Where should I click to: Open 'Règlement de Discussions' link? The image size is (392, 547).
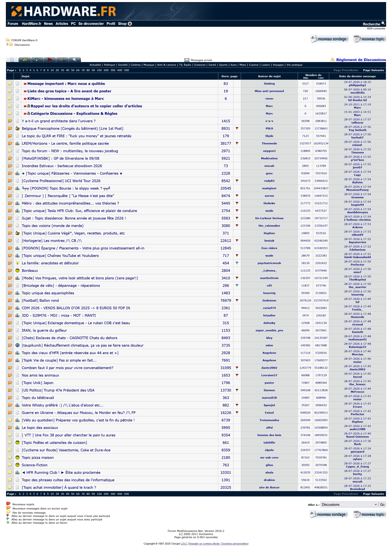point(361,60)
